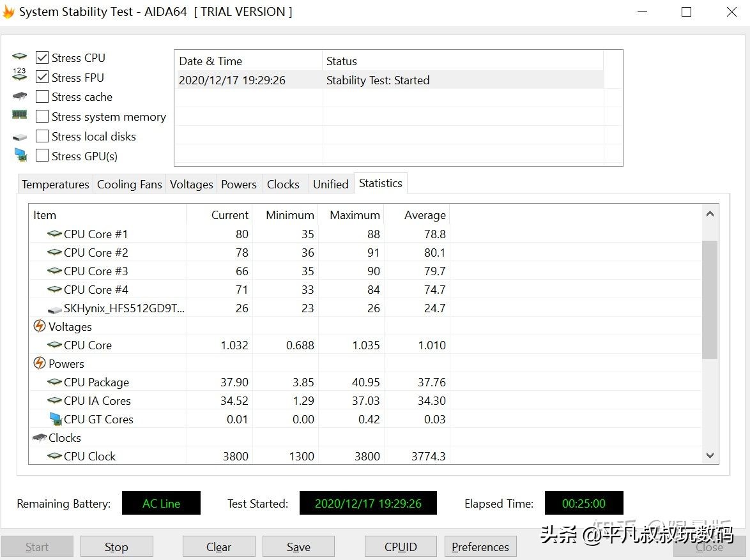Click the chip icon of CPU Package row
This screenshot has width=750, height=560.
point(54,382)
